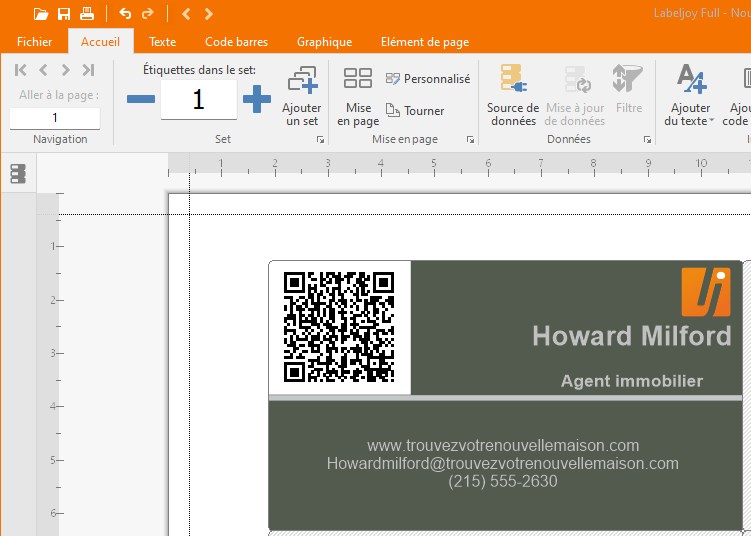Screen dimensions: 751x536
Task: Expand the Données group dialog launcher
Action: (648, 140)
